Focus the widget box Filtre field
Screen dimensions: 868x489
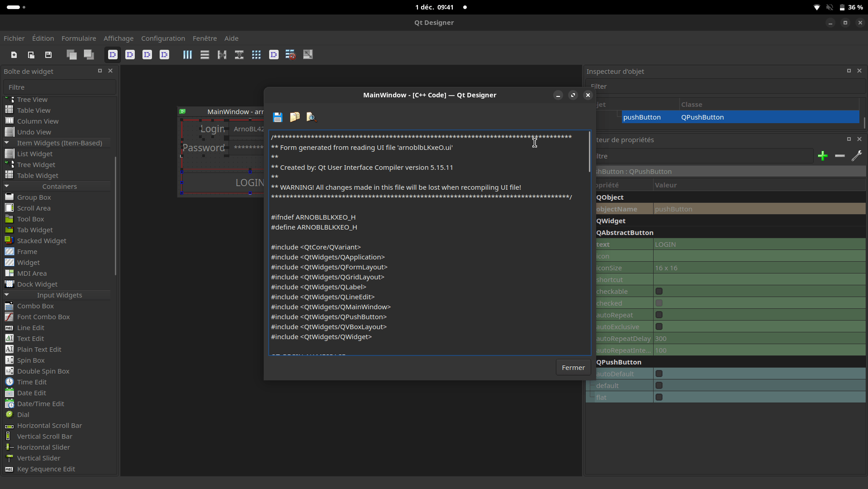pos(60,87)
